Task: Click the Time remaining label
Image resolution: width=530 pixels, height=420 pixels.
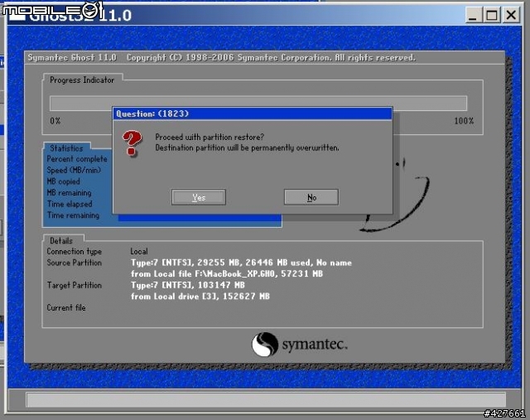Action: tap(74, 215)
